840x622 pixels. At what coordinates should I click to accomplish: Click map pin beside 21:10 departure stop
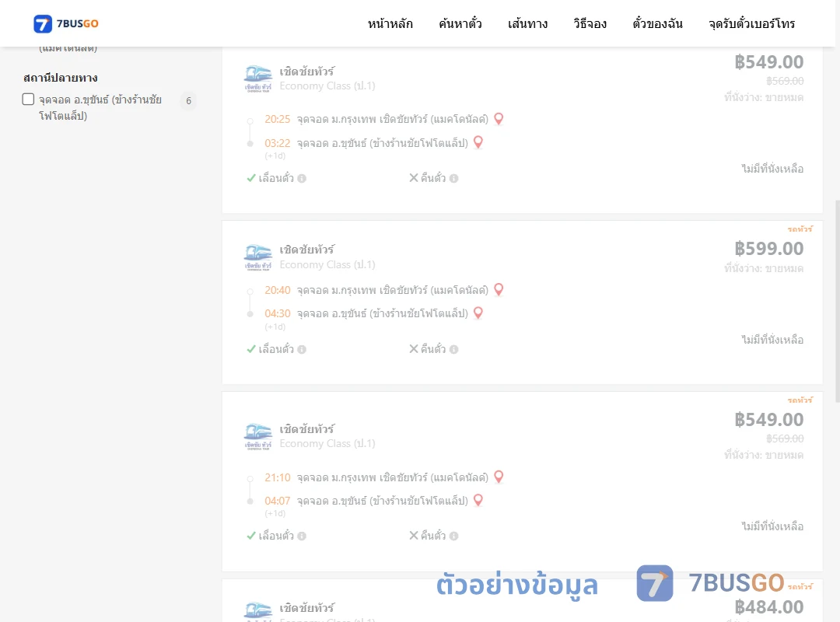pos(499,477)
